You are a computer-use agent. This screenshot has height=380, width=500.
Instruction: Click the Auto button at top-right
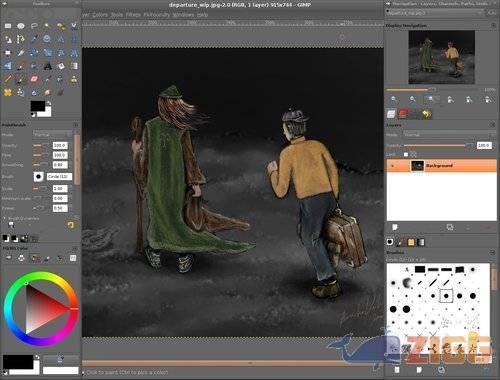492,13
